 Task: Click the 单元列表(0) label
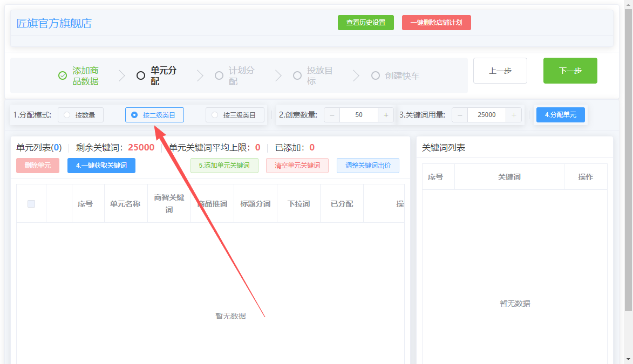39,148
